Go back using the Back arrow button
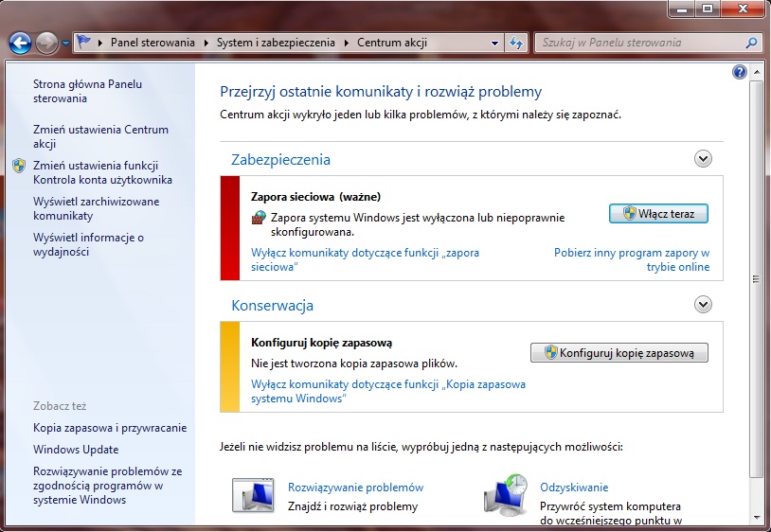 tap(20, 44)
